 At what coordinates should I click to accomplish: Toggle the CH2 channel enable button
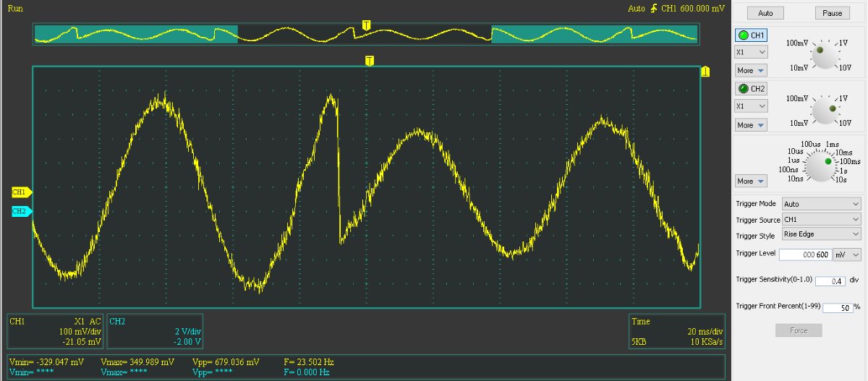(x=751, y=89)
